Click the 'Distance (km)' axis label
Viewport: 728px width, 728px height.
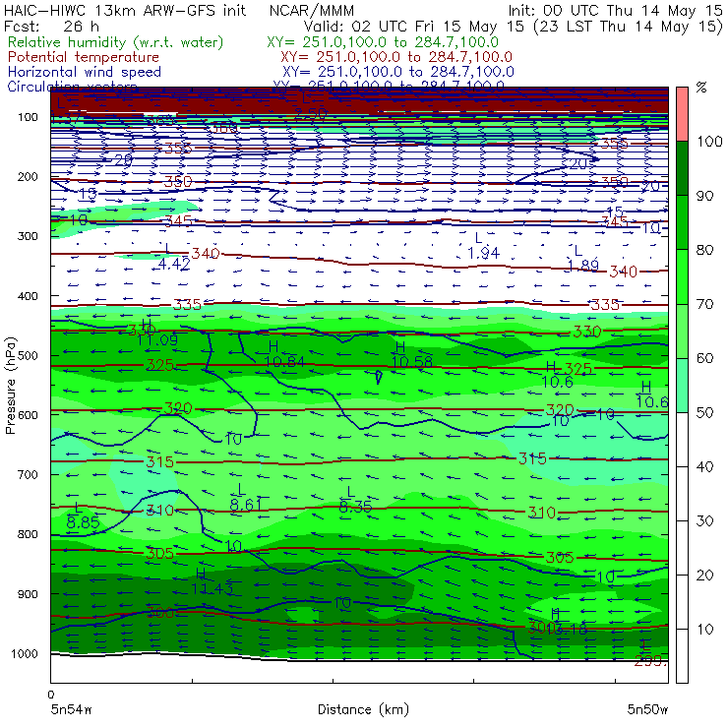click(x=363, y=709)
